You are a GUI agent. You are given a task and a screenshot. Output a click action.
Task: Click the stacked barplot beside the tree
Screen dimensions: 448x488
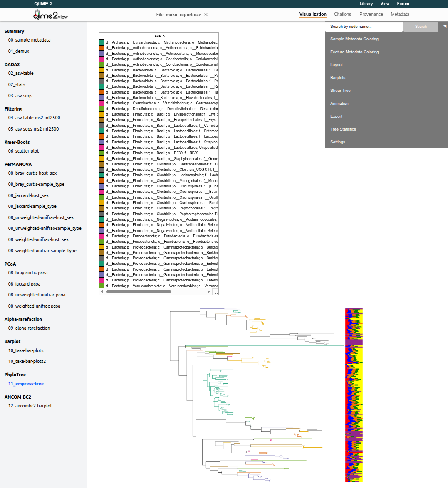(354, 395)
